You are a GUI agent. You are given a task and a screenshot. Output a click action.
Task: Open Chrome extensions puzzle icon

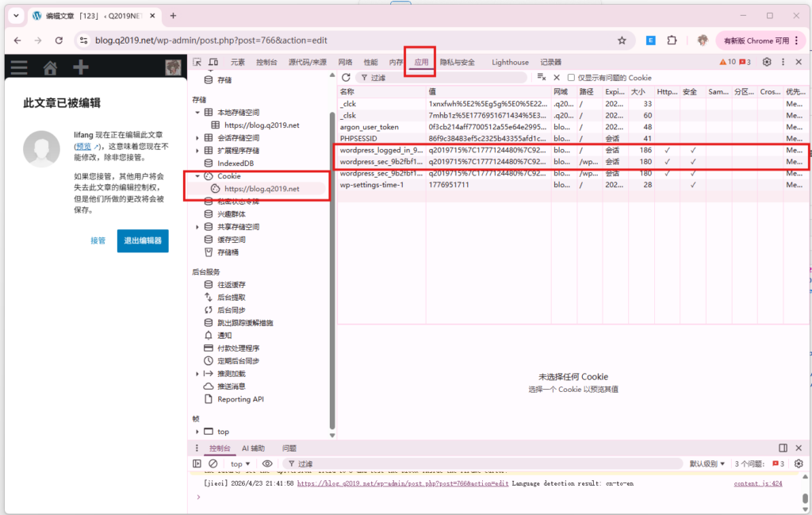[672, 40]
